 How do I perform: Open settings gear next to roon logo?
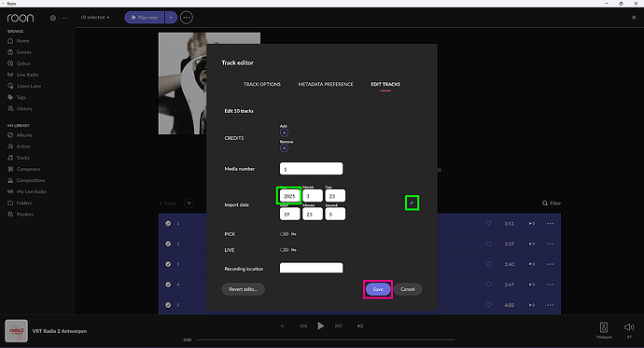[x=53, y=18]
